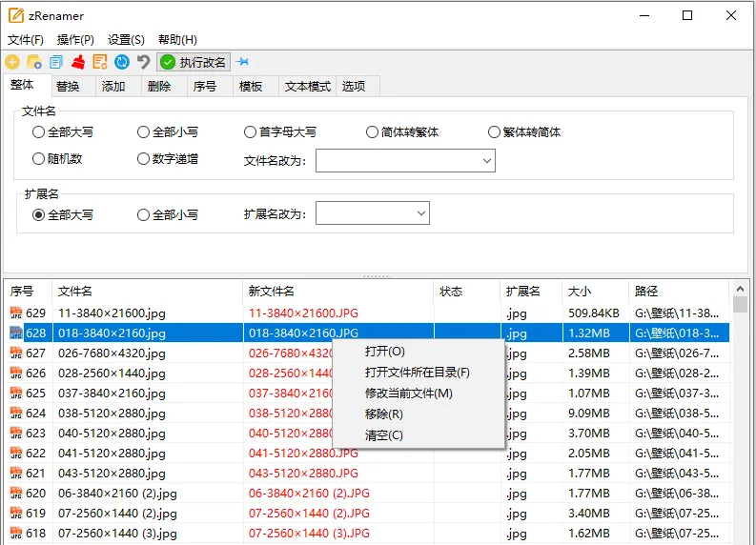
Task: Click the JPG file icon for row 619
Action: click(16, 514)
